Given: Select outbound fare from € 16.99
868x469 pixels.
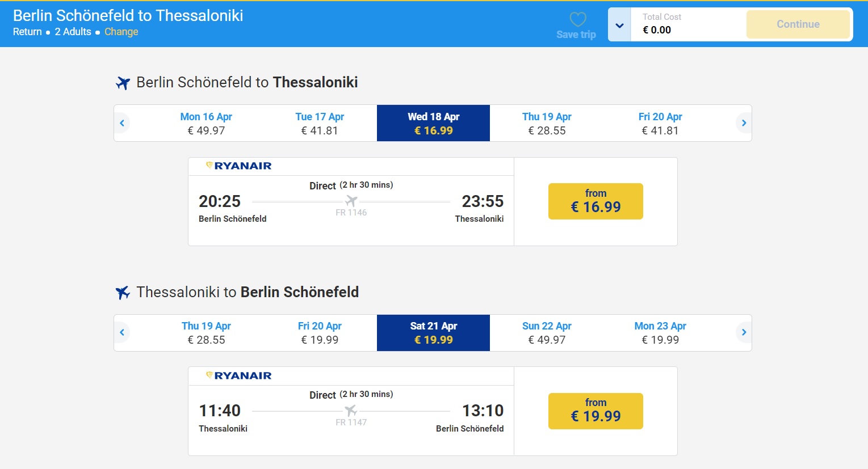Looking at the screenshot, I should pyautogui.click(x=596, y=201).
